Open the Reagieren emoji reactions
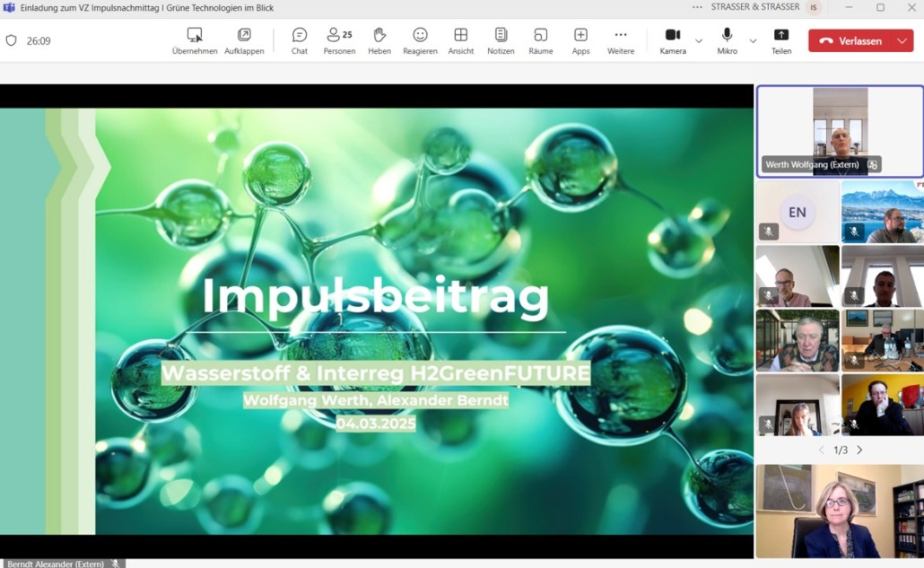924x568 pixels. (x=420, y=40)
